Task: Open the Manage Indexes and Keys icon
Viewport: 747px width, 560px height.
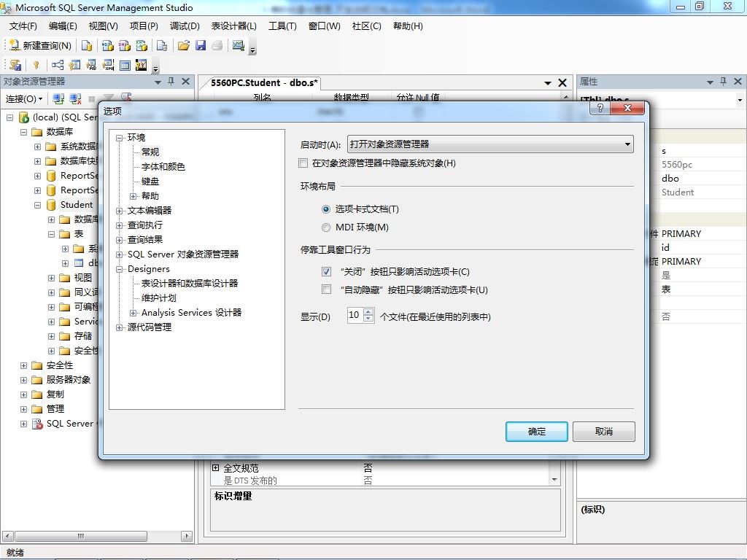Action: click(75, 65)
